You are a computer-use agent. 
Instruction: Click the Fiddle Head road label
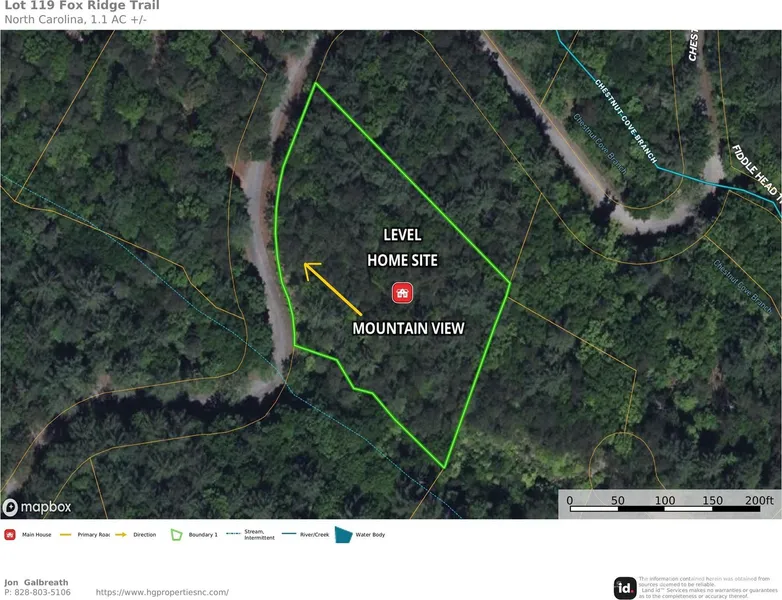tap(757, 174)
